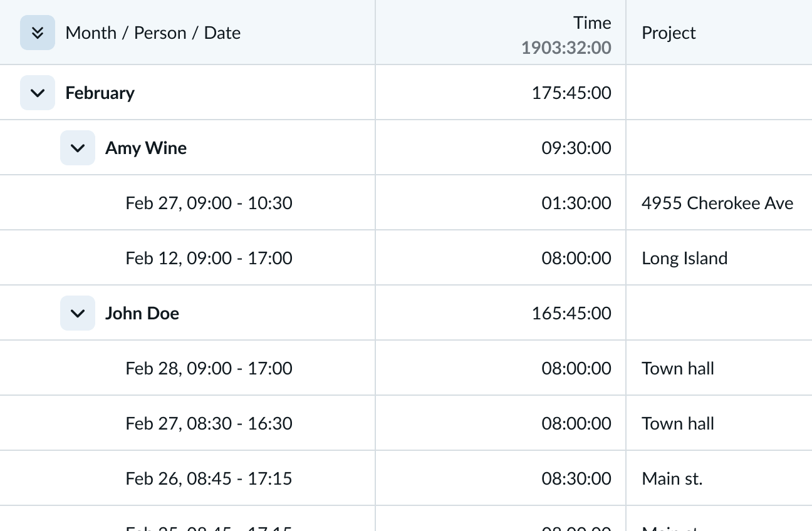Click the Month / Person / Date header
The image size is (812, 531).
click(153, 33)
